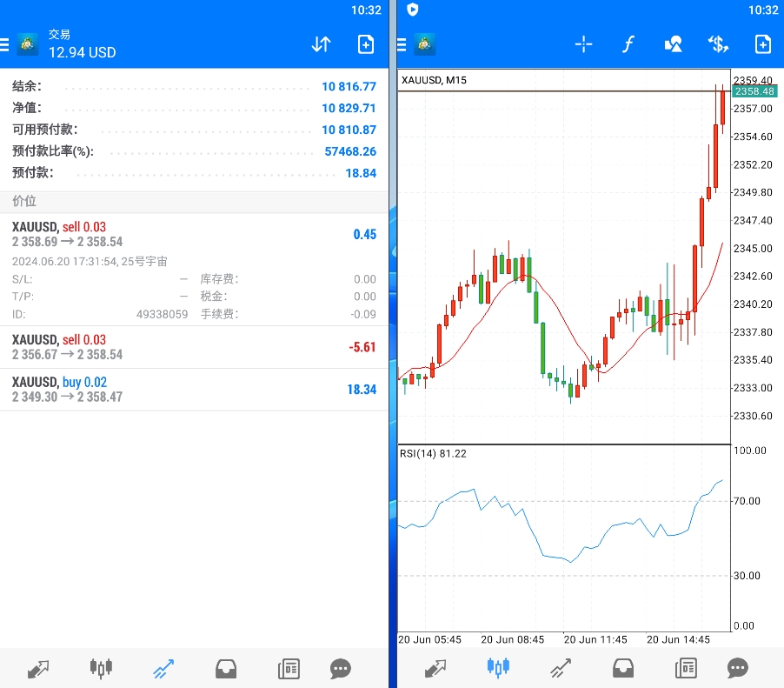
Task: Tap free margin value 10 810.87
Action: 349,130
